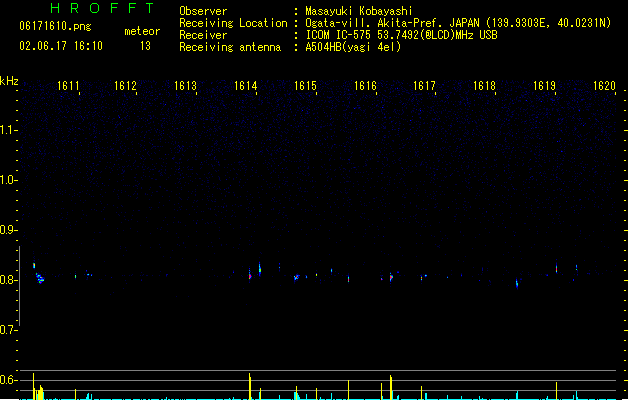This screenshot has height=400, width=629.
Task: Click the 0.7 frequency axis label
Action: coord(8,330)
